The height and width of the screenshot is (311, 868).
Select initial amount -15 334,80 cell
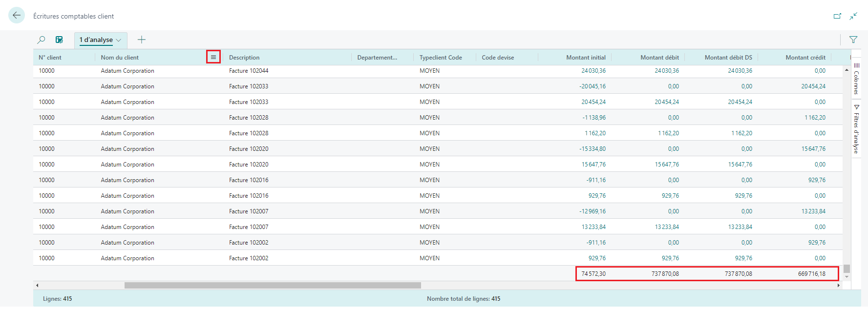tap(592, 149)
